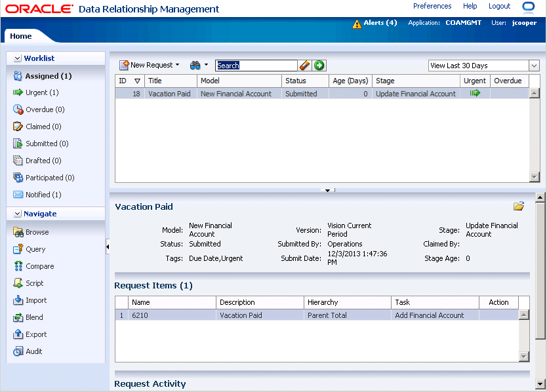This screenshot has width=547, height=392.
Task: Open the Overdue clock icon
Action: click(18, 109)
